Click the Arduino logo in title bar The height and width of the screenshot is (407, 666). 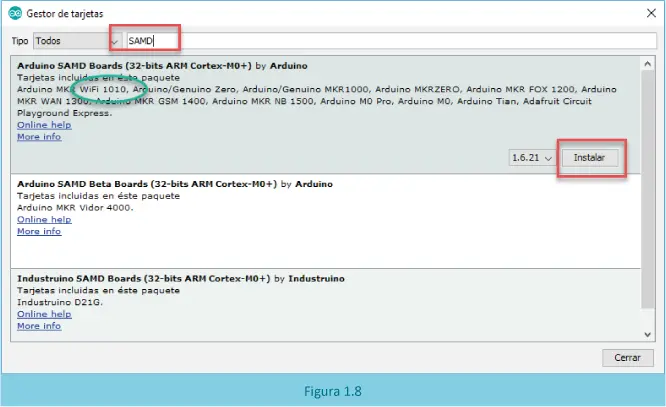[x=15, y=13]
